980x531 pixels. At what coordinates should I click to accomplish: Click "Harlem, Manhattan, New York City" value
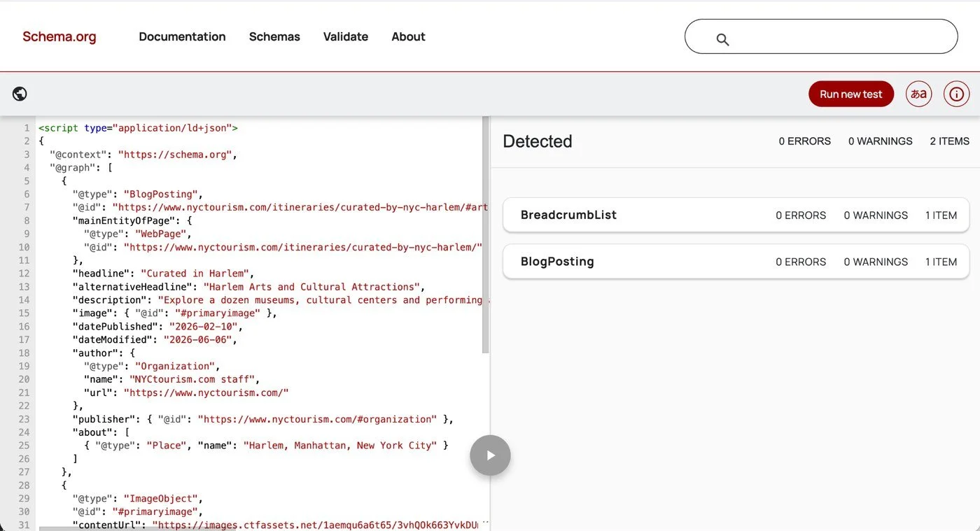(343, 446)
